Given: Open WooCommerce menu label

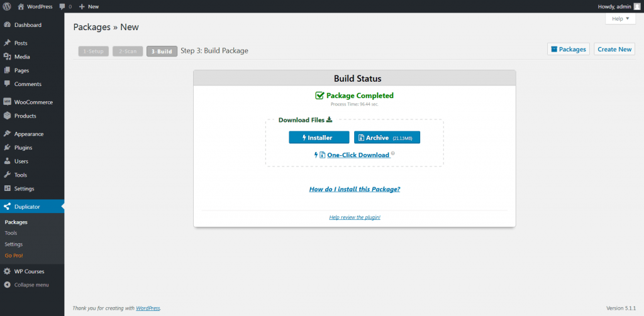Looking at the screenshot, I should pos(34,102).
